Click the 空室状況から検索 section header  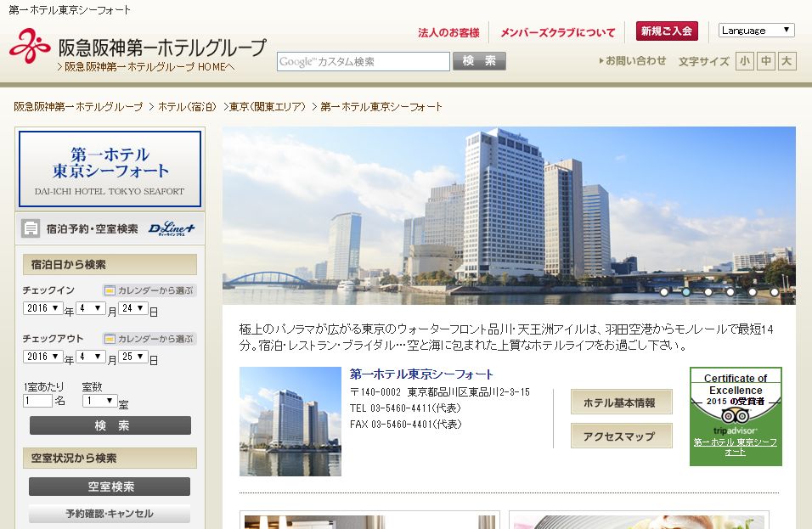pyautogui.click(x=110, y=458)
